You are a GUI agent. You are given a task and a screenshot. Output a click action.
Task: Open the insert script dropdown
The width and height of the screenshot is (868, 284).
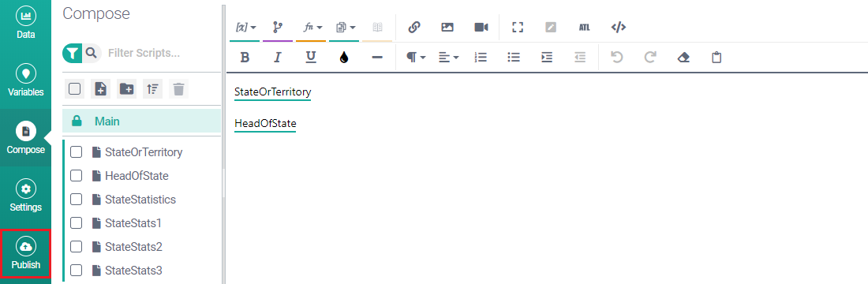(344, 27)
